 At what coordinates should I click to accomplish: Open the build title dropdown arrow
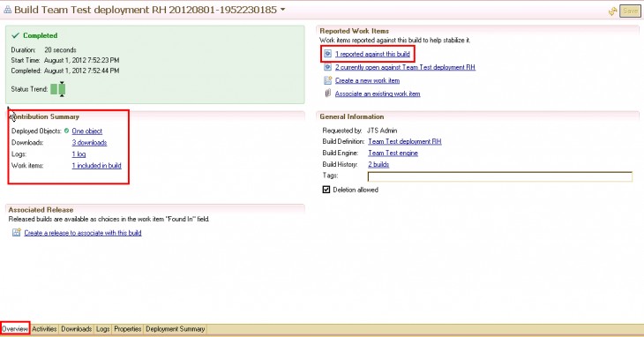tap(282, 10)
